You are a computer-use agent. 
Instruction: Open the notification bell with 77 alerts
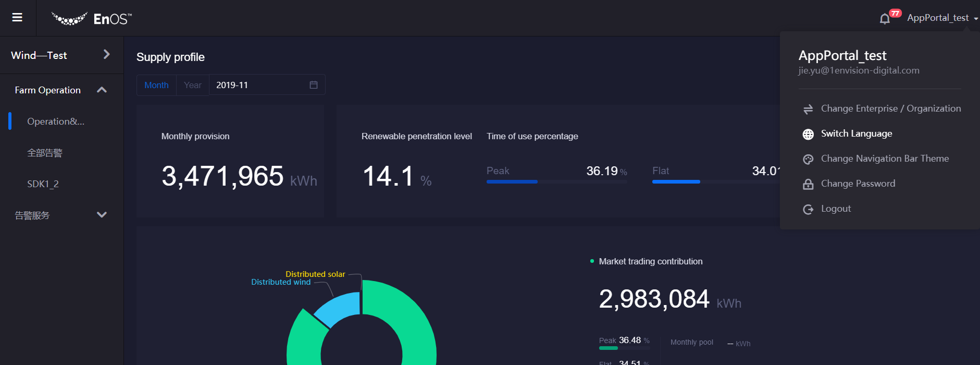tap(885, 19)
